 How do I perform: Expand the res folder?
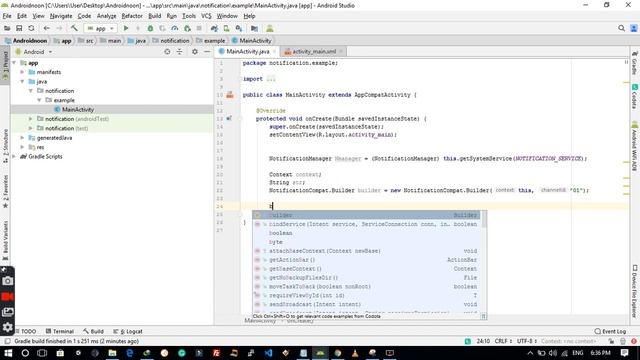(x=23, y=147)
